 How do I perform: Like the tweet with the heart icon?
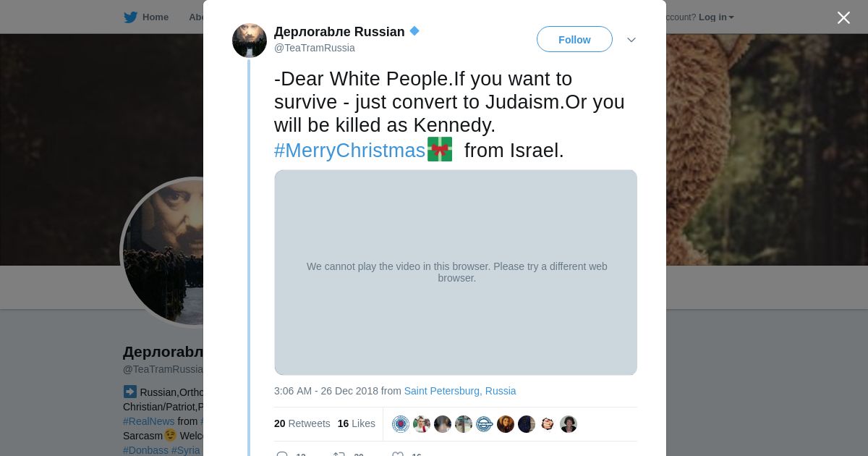[x=398, y=455]
